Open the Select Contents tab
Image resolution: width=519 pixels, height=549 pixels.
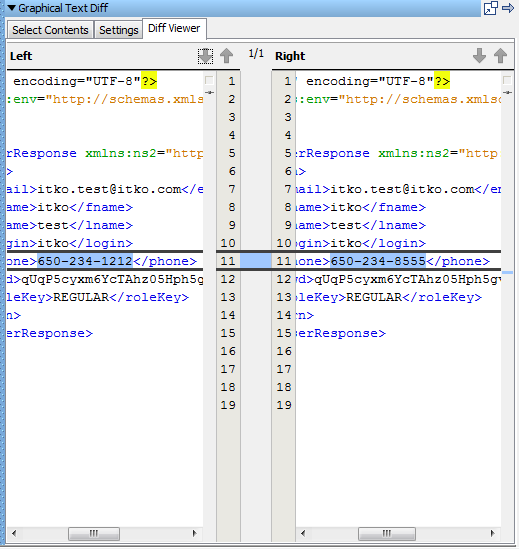50,30
